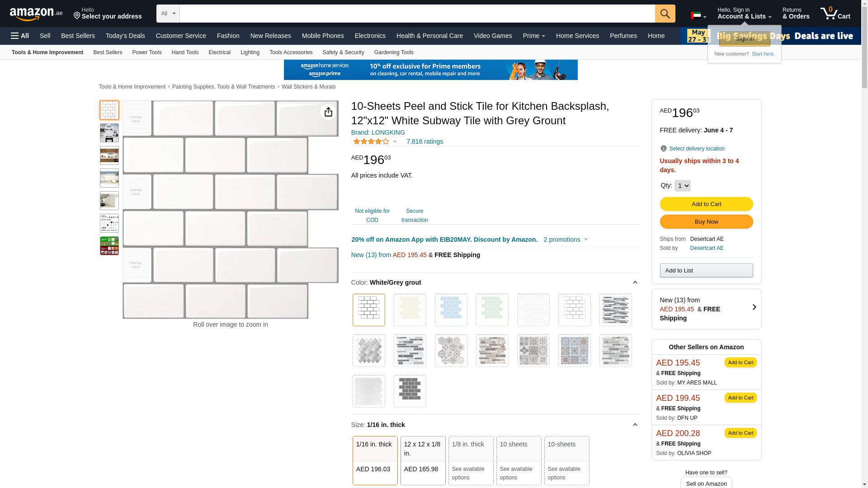
Task: Open the All hamburger menu
Action: [20, 36]
